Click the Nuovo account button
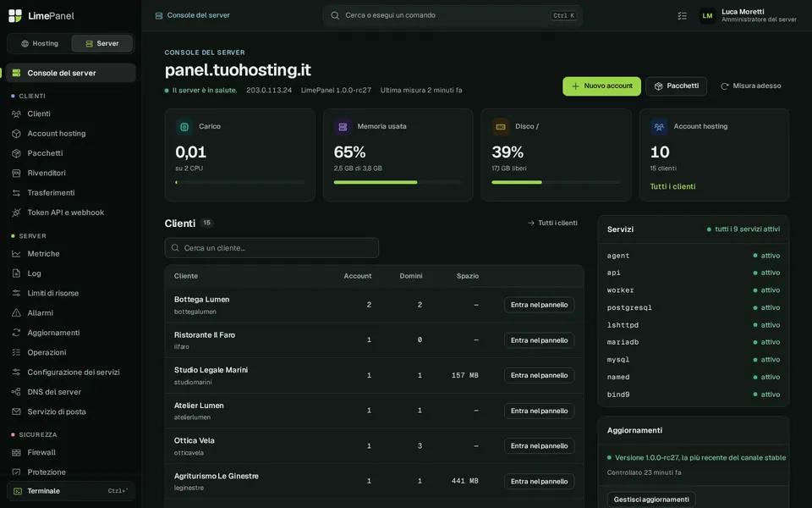This screenshot has width=812, height=508. click(x=601, y=86)
